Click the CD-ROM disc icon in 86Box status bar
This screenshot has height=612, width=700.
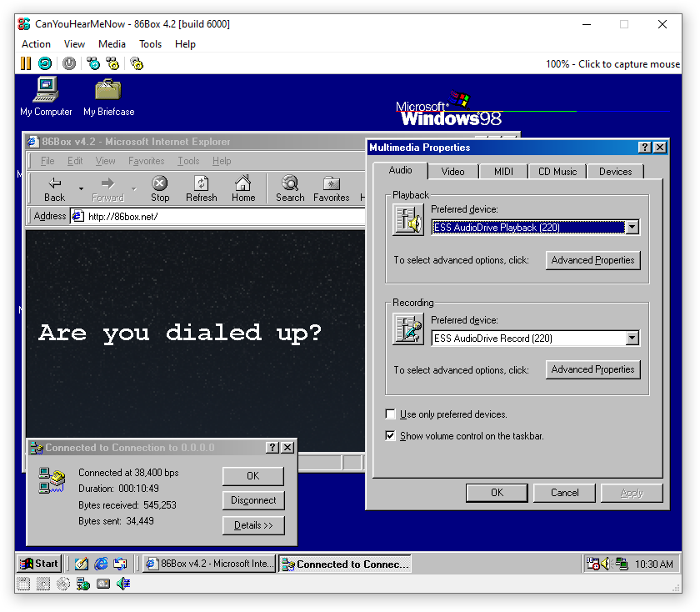tap(63, 584)
